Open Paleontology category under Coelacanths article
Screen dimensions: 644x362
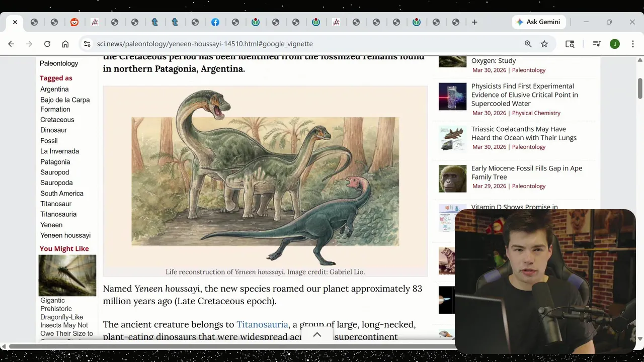click(x=528, y=147)
